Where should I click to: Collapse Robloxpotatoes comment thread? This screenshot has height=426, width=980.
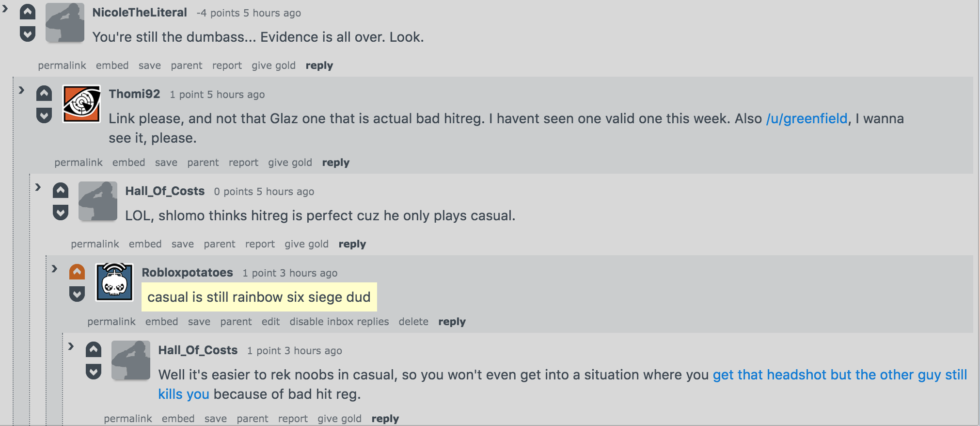[x=54, y=269]
